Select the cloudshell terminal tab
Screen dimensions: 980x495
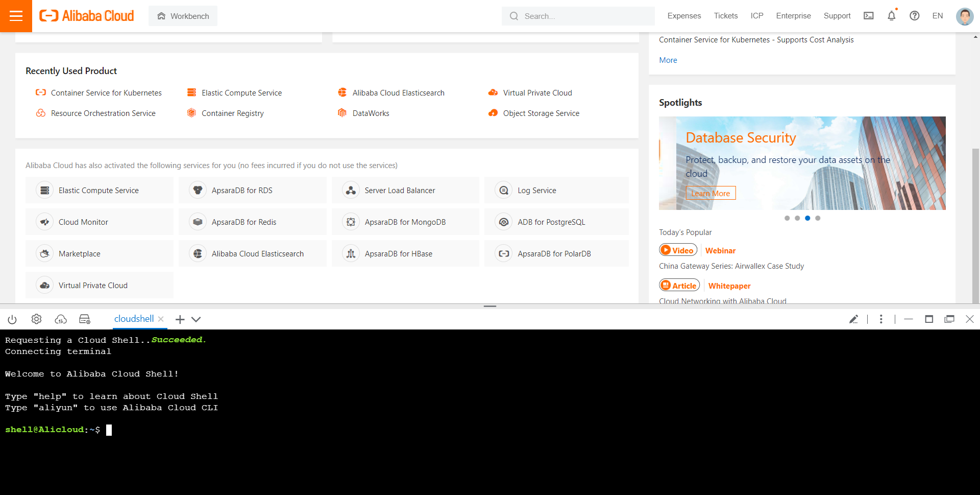[134, 319]
